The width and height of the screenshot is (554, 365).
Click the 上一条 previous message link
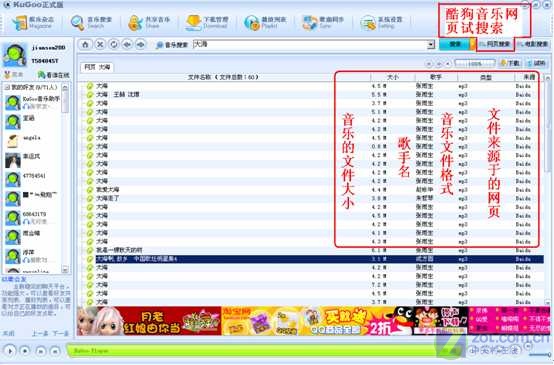point(40,334)
